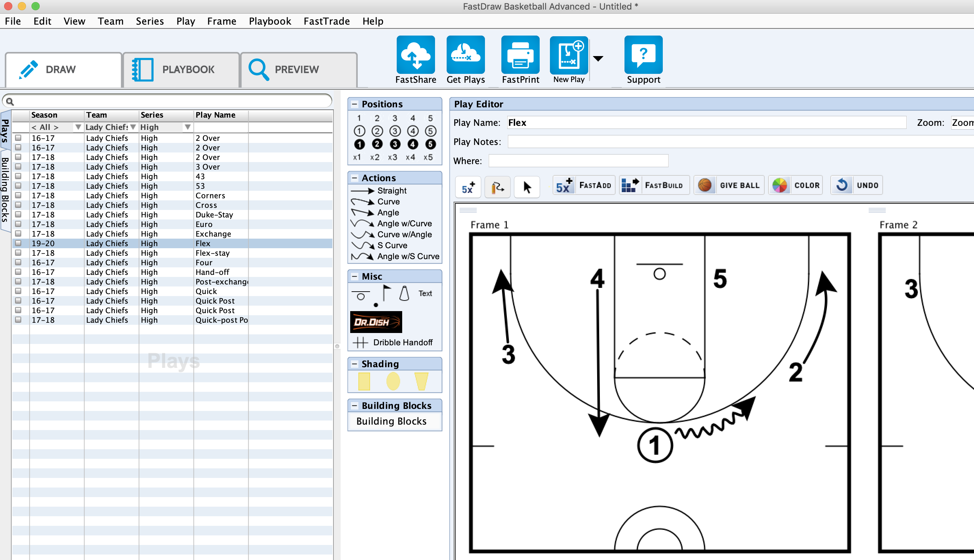Switch to the PREVIEW tab

299,70
